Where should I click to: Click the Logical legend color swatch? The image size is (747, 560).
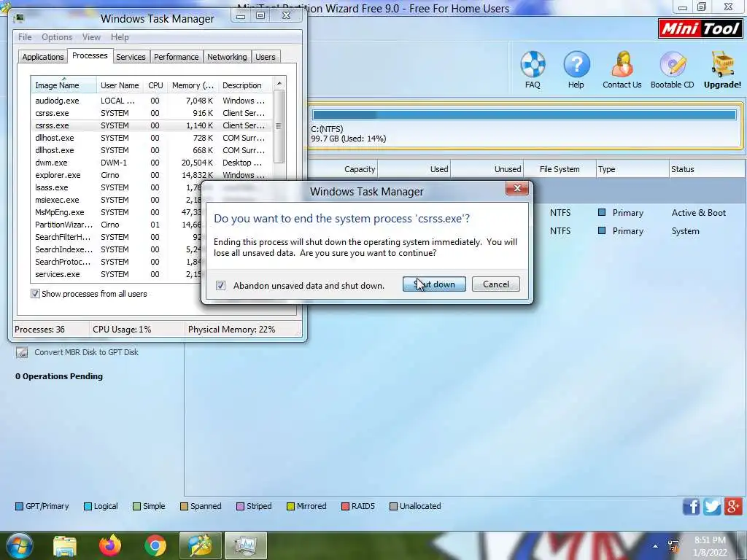(x=88, y=506)
